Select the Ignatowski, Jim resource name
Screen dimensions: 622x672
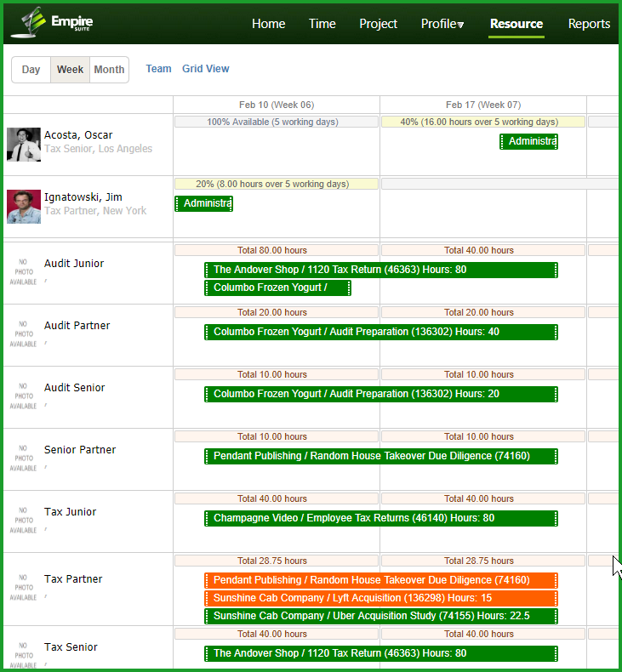pyautogui.click(x=83, y=197)
